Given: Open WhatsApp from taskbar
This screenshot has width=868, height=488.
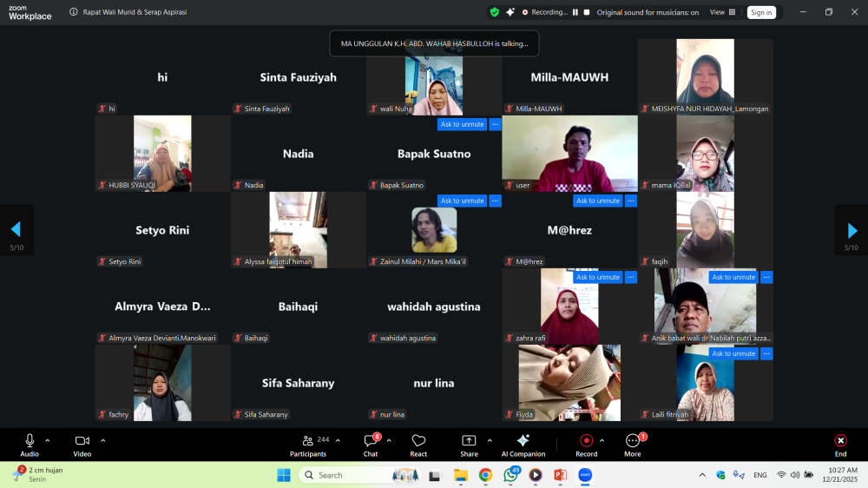Looking at the screenshot, I should pos(511,475).
